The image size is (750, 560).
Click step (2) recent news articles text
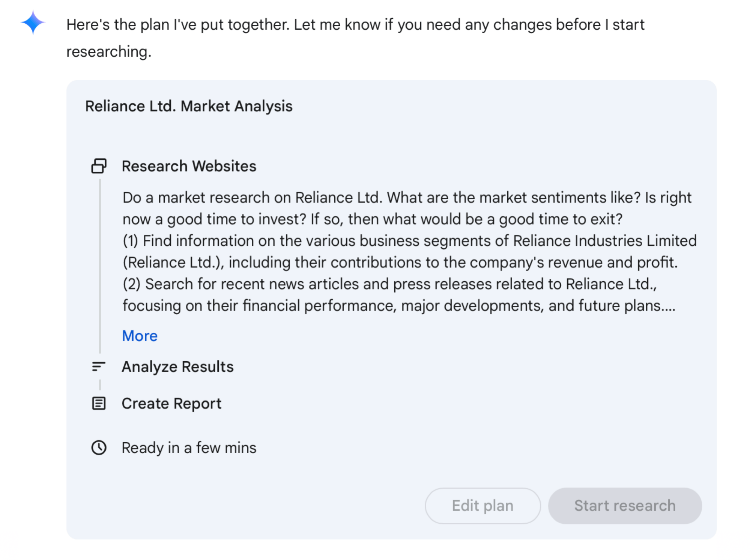coord(399,295)
